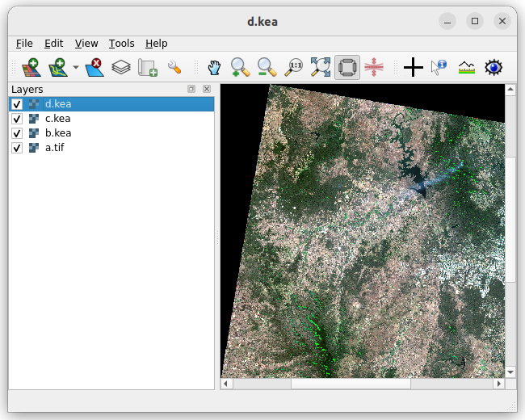Select the a.tif layer row
Screen dimensions: 525x420
[111, 148]
